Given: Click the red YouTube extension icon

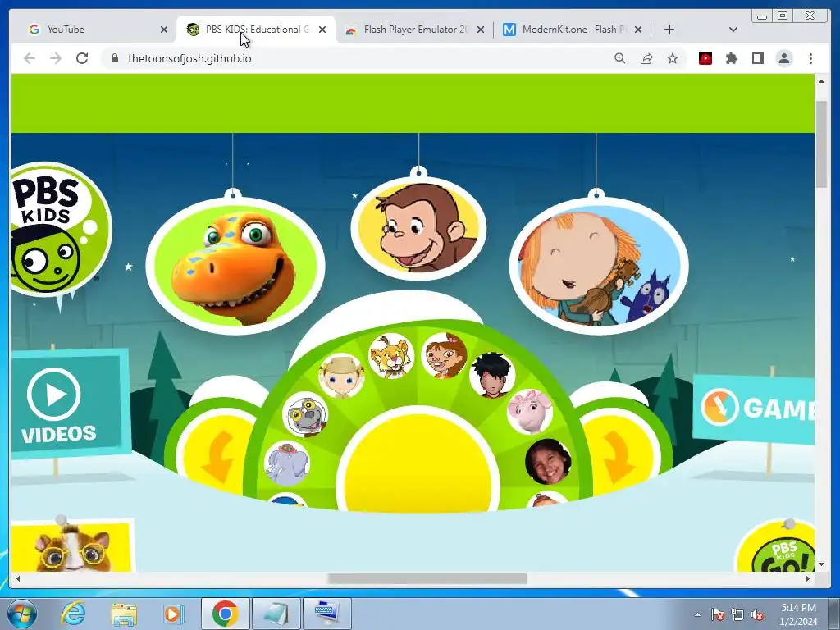Looking at the screenshot, I should click(705, 58).
